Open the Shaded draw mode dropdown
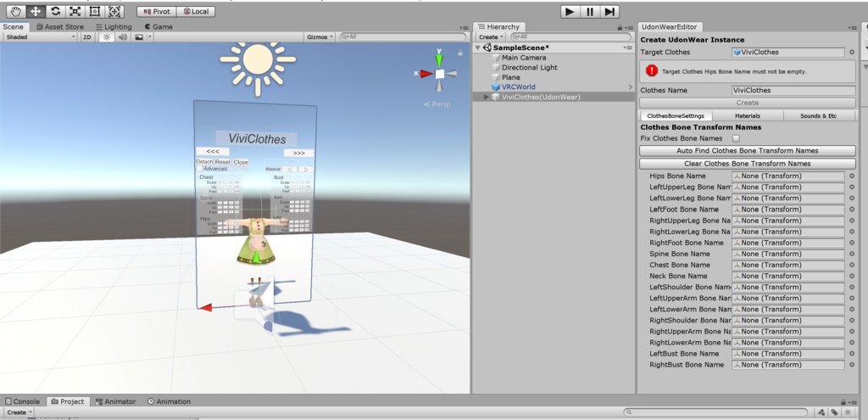This screenshot has width=868, height=420. pyautogui.click(x=41, y=36)
